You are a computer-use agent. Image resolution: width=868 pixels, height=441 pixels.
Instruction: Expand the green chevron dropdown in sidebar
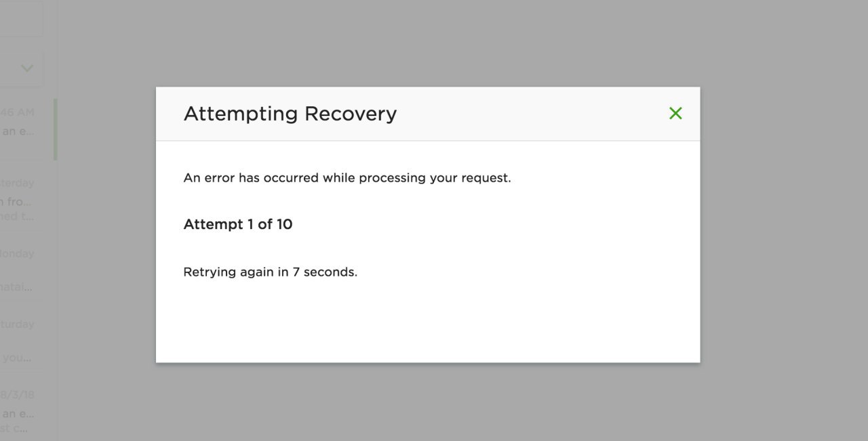[x=27, y=68]
